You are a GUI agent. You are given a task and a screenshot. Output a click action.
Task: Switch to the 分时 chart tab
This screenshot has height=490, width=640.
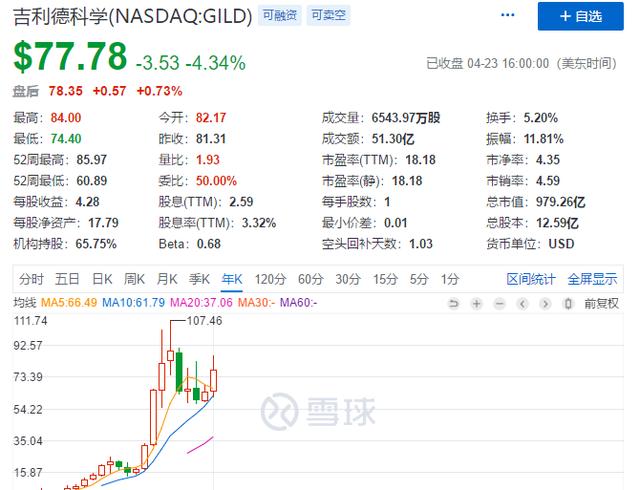point(31,279)
